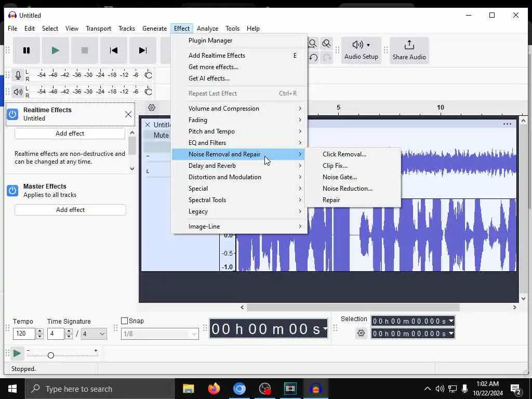Image resolution: width=532 pixels, height=399 pixels.
Task: Click the microphone record meter icon
Action: [18, 75]
